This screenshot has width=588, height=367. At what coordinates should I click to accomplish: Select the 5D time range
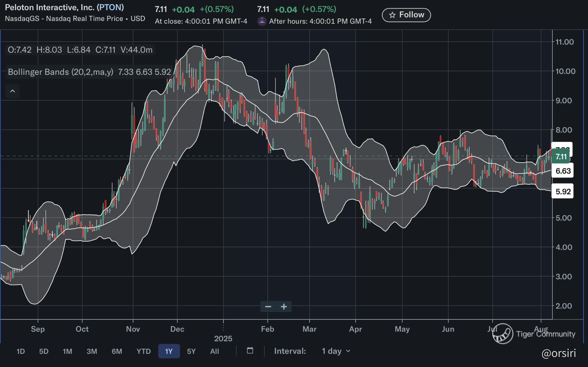pyautogui.click(x=44, y=351)
